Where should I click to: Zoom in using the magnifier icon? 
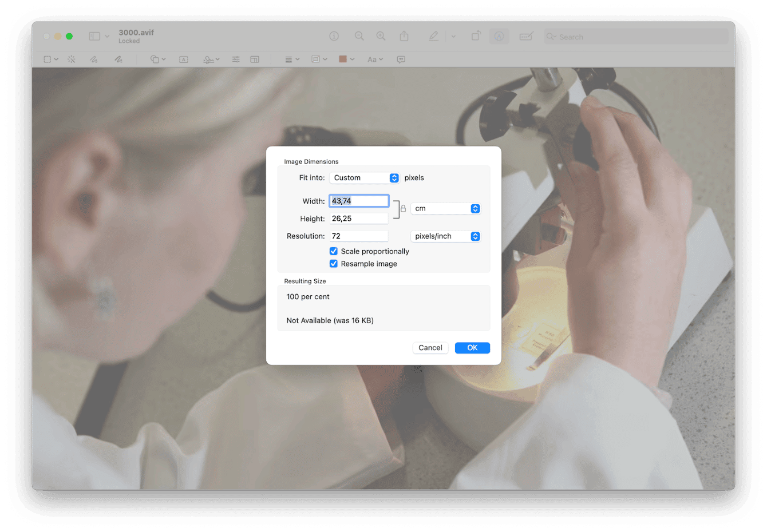point(381,35)
